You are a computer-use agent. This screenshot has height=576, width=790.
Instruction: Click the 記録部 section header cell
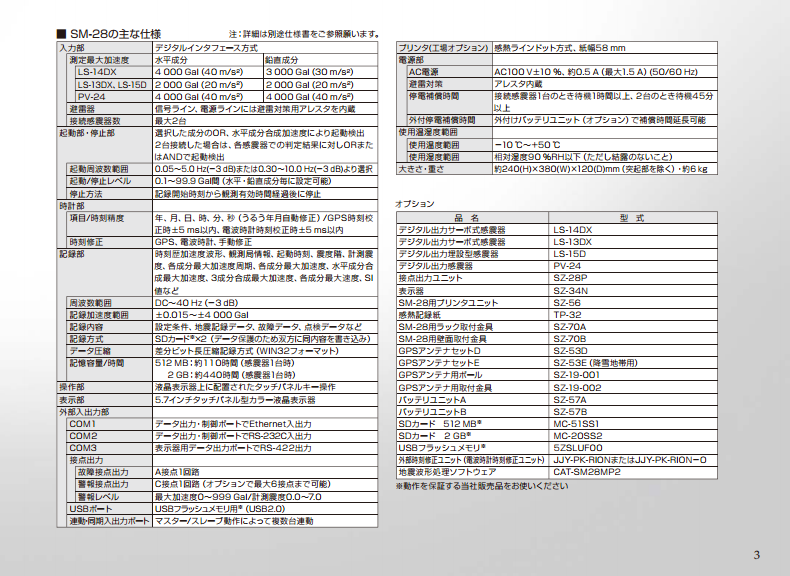coord(72,254)
